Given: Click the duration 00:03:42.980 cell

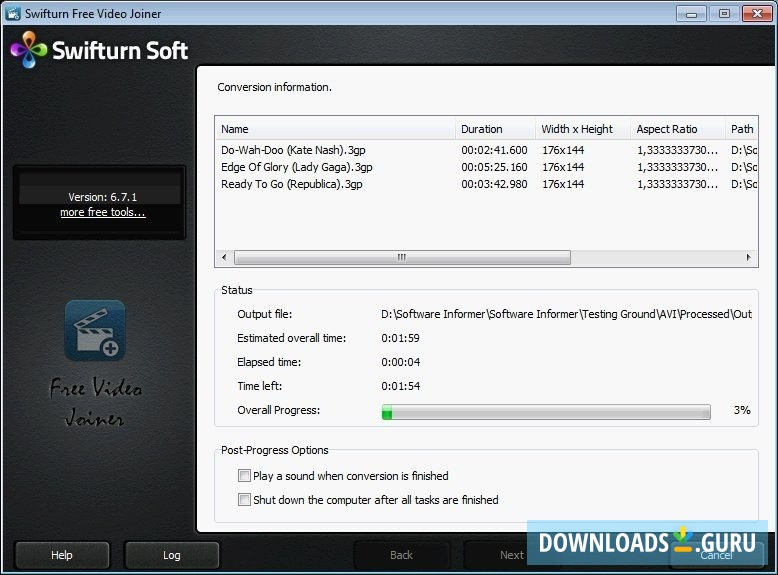Looking at the screenshot, I should tap(494, 184).
